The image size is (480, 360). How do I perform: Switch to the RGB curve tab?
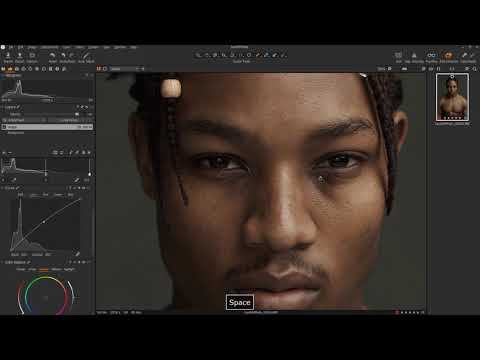coord(21,195)
